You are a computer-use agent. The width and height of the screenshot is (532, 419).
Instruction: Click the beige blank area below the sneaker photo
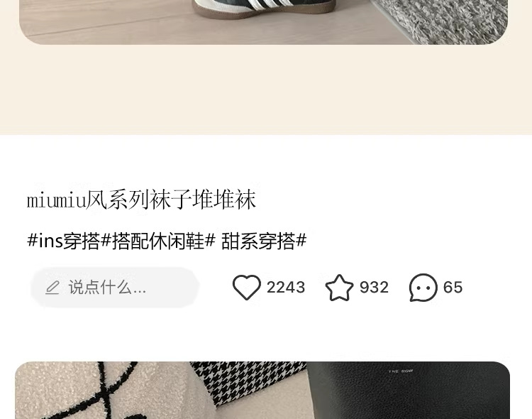point(266,90)
